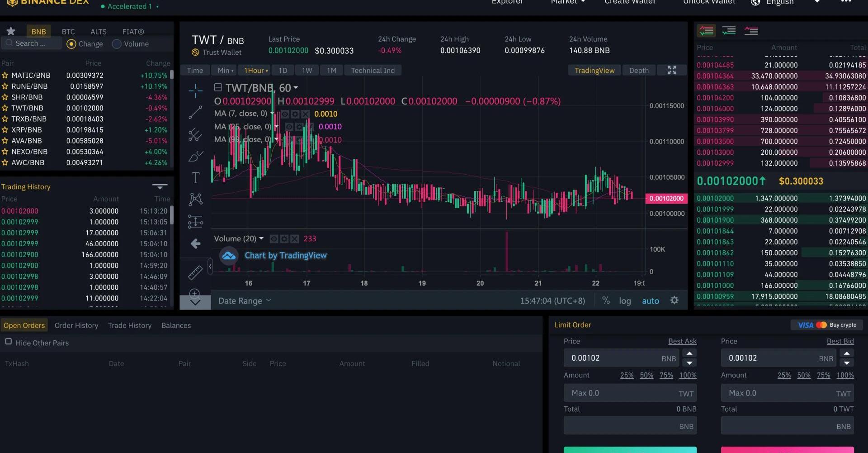Screen dimensions: 868x453
Task: Click pair list scrollbar
Action: 171,75
